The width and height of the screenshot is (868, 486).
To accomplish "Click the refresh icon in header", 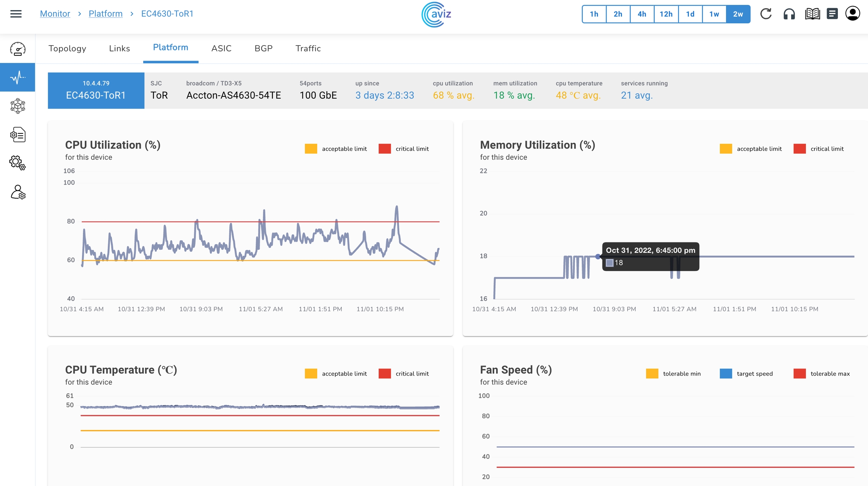I will tap(766, 14).
